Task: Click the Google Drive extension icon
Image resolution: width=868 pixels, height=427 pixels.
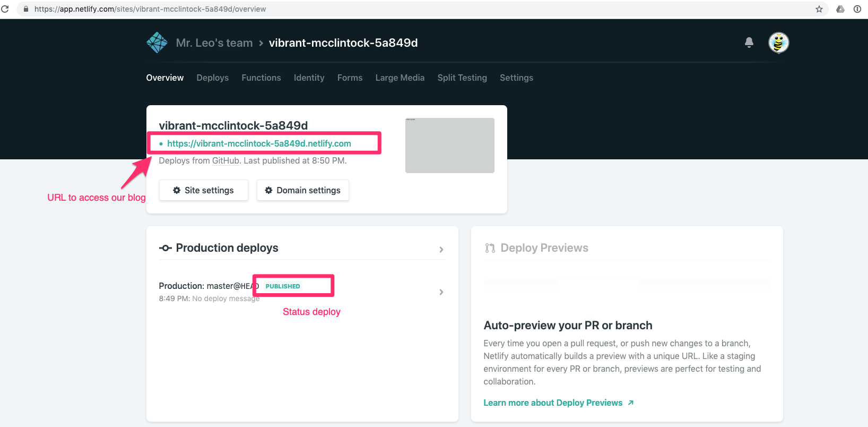Action: point(840,9)
